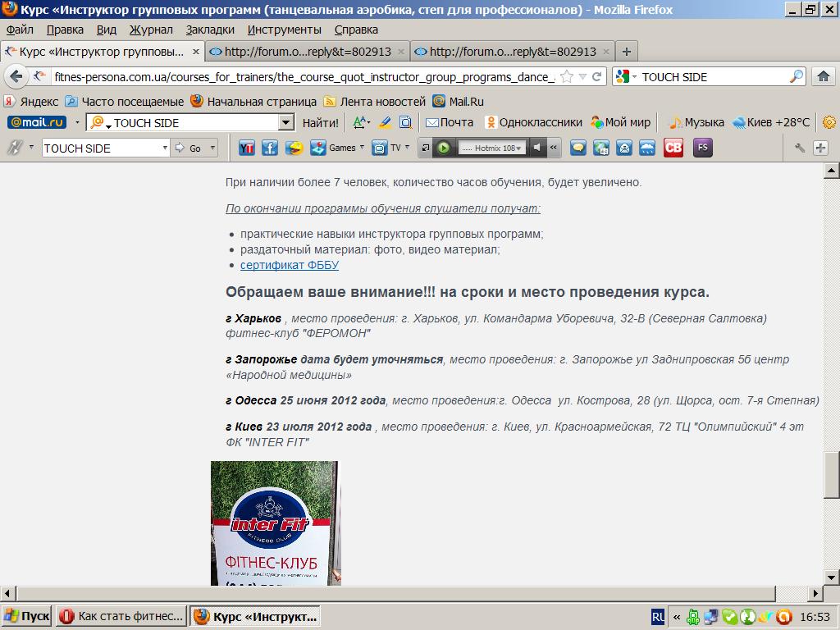Open the FS purple toolbar icon
The image size is (840, 630).
[x=702, y=148]
